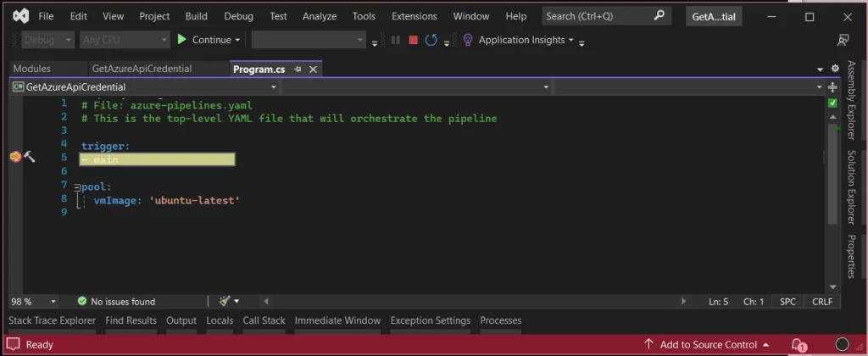Viewport: 868px width, 356px height.
Task: Open the editor settings gear icon
Action: 835,69
